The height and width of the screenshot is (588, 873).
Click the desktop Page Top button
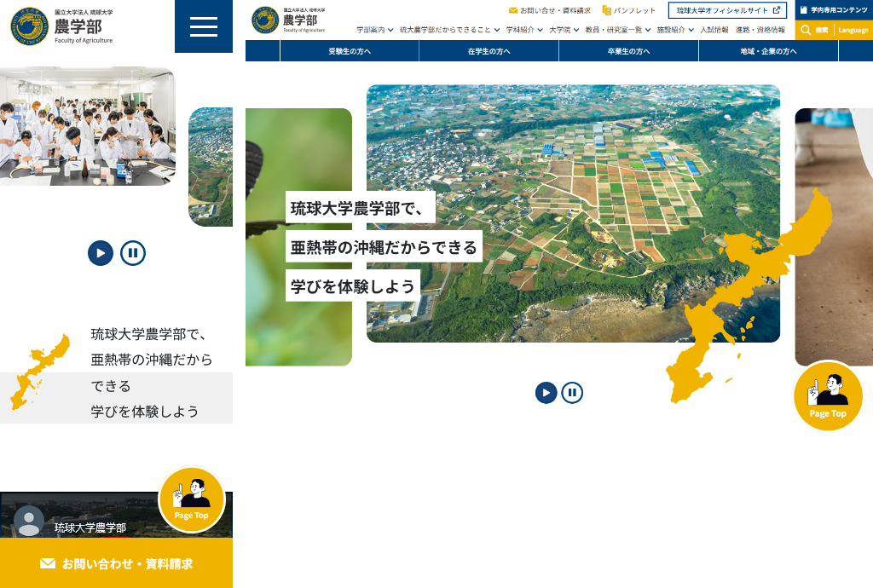click(828, 396)
